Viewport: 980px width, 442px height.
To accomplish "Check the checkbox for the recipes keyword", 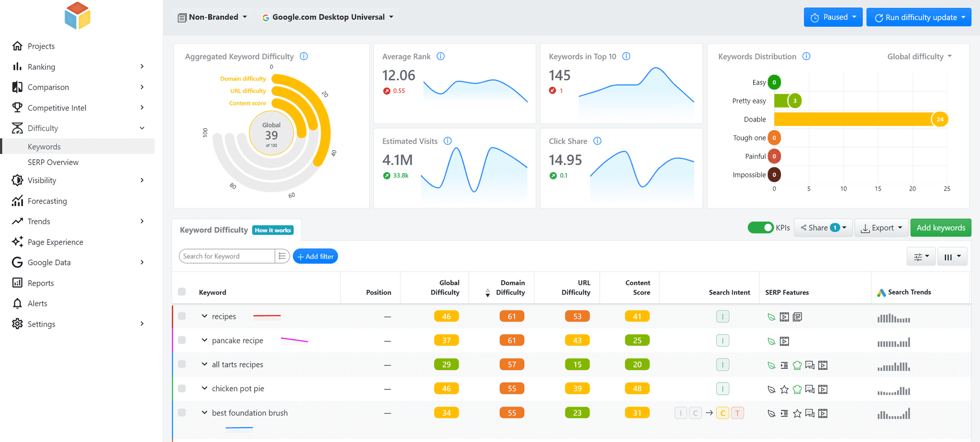I will click(182, 316).
